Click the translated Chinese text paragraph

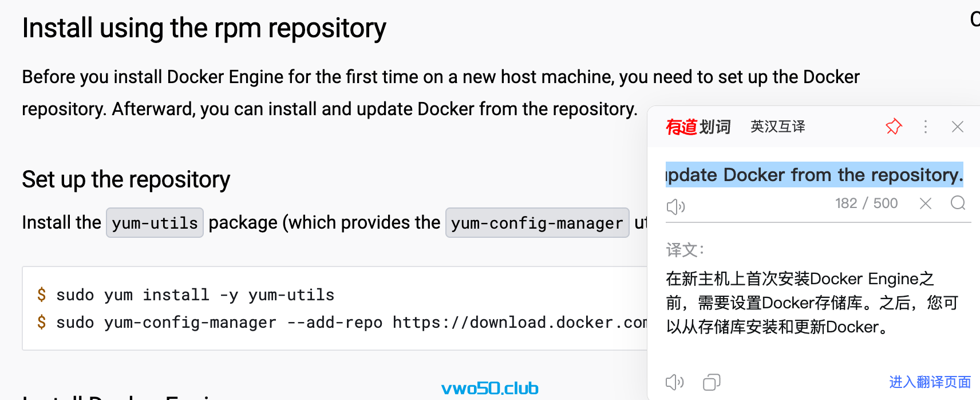pos(812,303)
